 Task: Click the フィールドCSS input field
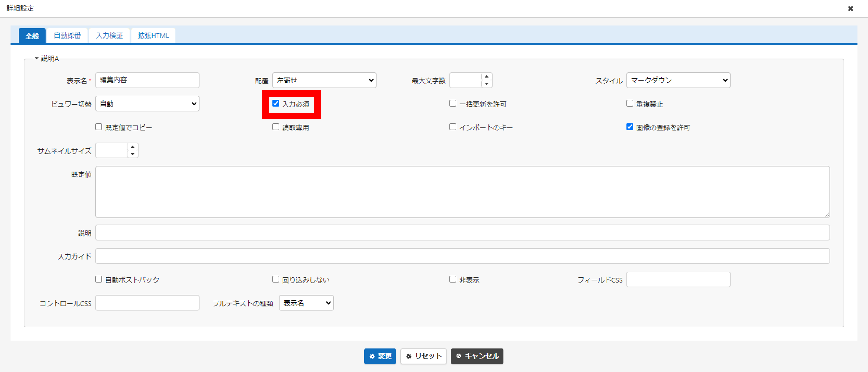tap(678, 280)
